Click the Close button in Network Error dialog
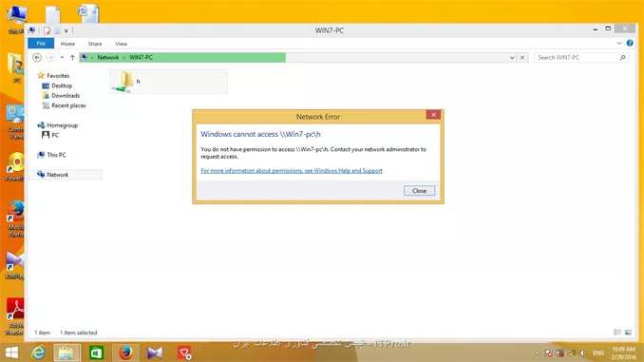Screen dimensions: 644x362 pos(419,191)
